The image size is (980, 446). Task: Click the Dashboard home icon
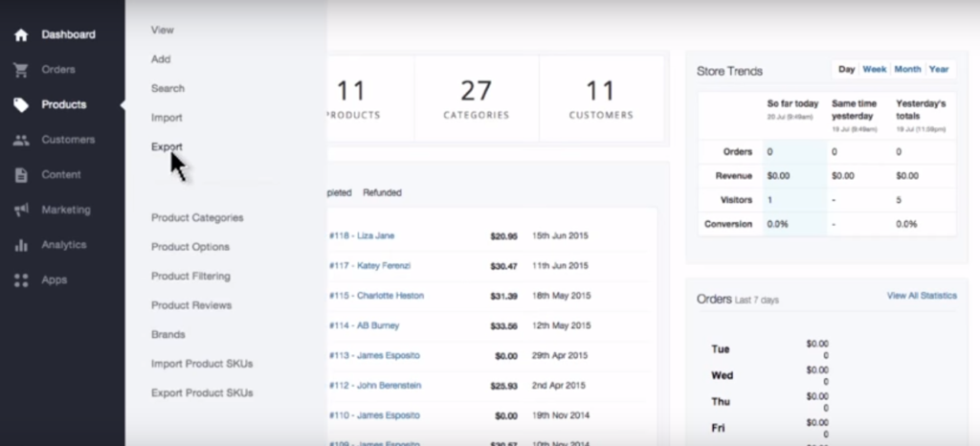21,35
